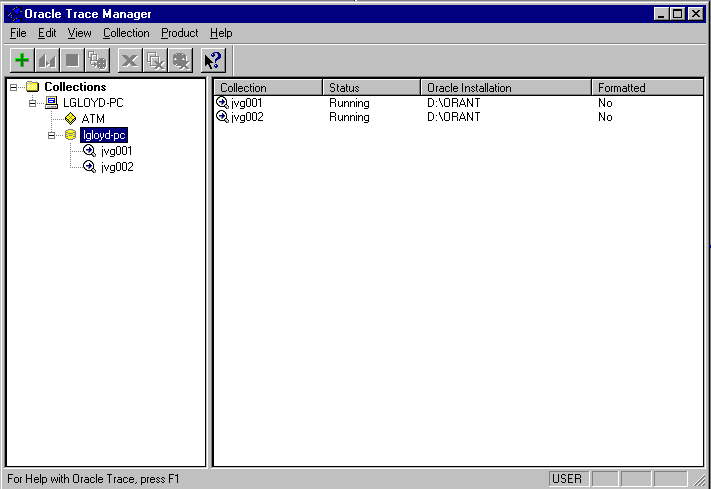Sort by the Collection column header

[268, 88]
